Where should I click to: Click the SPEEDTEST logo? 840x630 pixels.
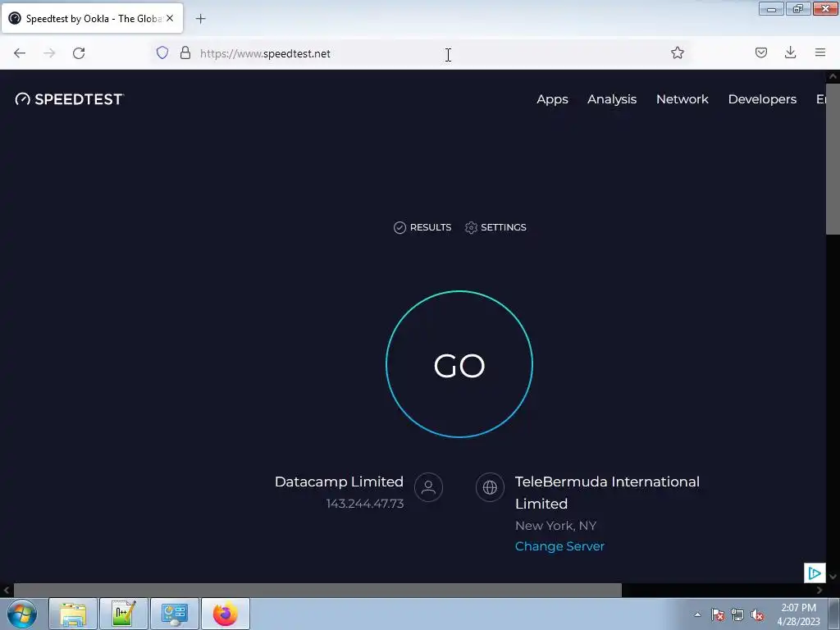(70, 99)
